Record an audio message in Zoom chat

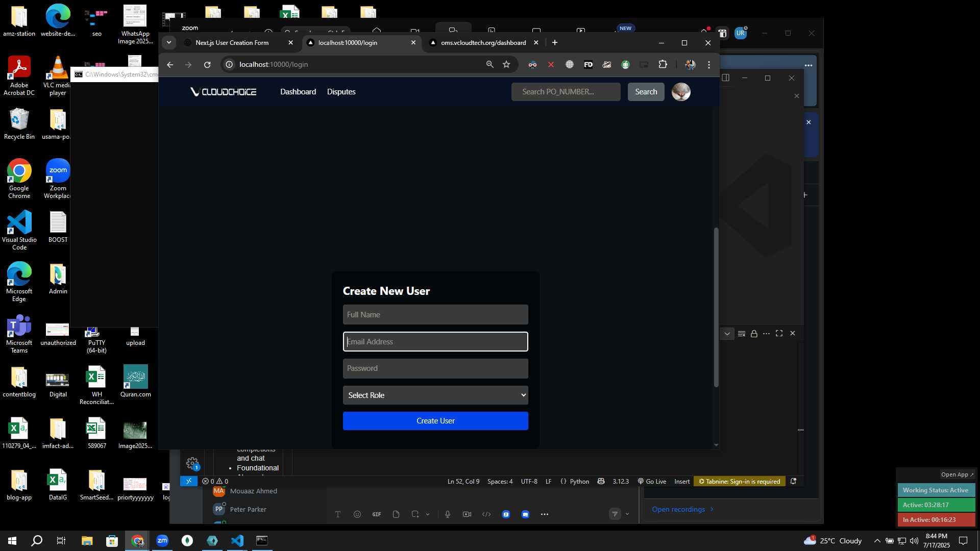click(448, 514)
